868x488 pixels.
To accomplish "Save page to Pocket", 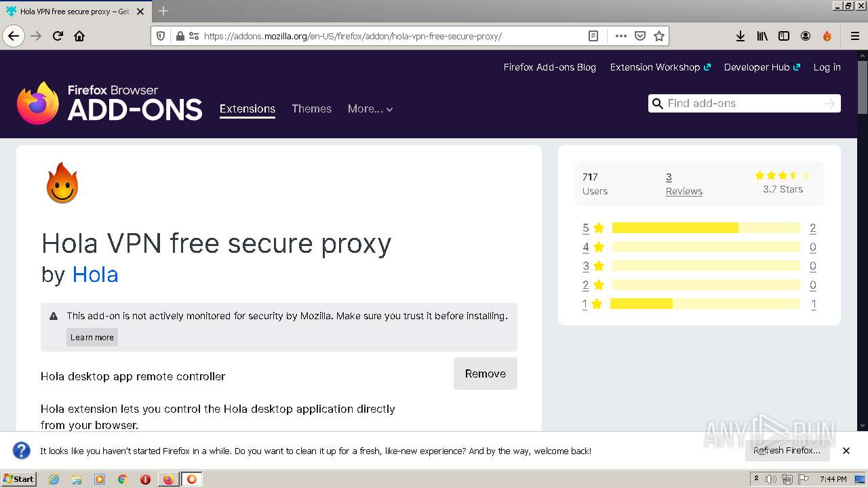I will 640,36.
